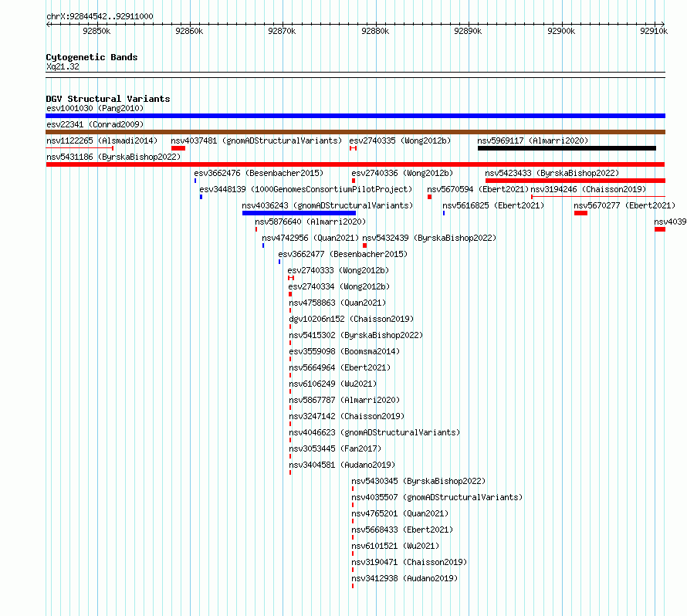Screen dimensions: 687x616
Task: Open label nsv4758863 (Quan2021)
Action: pyautogui.click(x=337, y=303)
